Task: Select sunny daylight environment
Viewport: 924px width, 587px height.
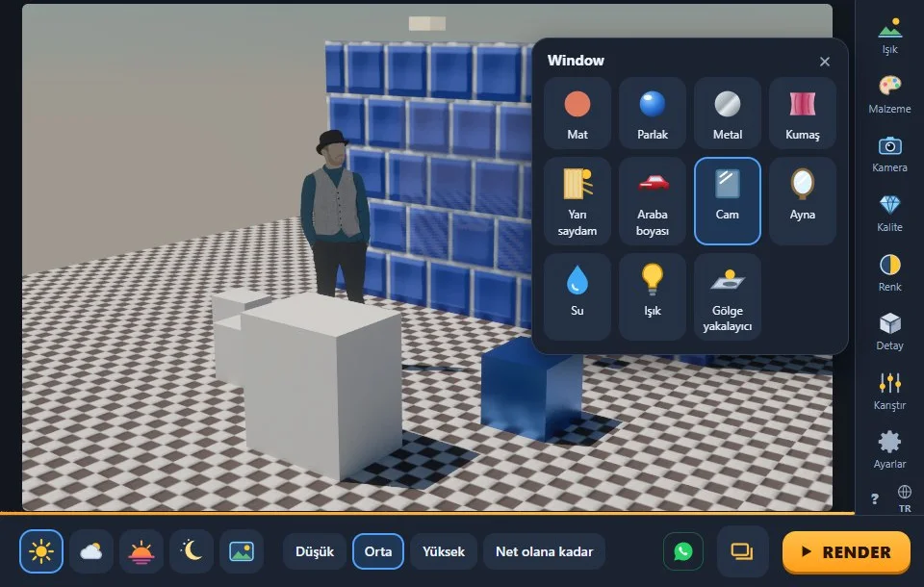Action: (41, 551)
